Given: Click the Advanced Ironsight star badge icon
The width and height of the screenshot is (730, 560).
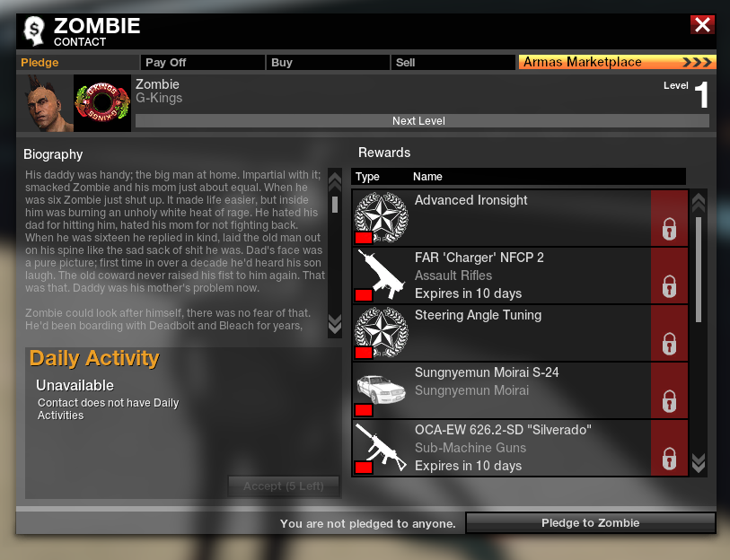Looking at the screenshot, I should tap(382, 217).
